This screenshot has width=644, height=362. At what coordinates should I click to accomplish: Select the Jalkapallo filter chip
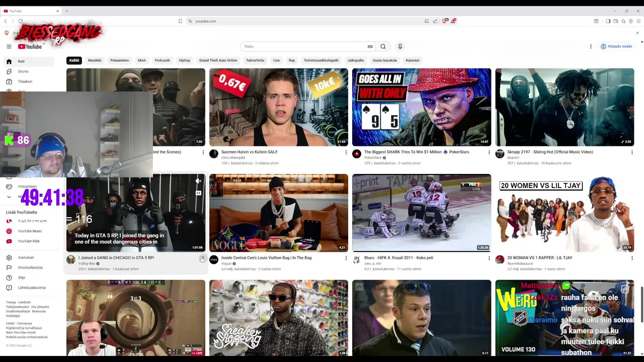[x=356, y=60]
